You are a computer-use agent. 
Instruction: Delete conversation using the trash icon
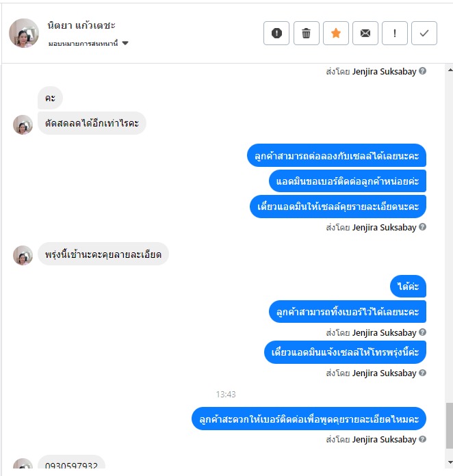click(x=306, y=33)
